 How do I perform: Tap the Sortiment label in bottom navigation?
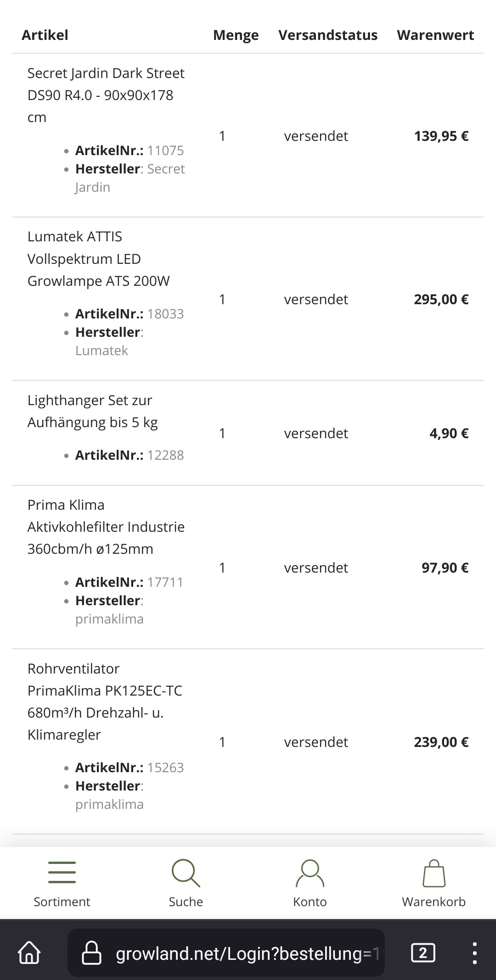point(62,902)
